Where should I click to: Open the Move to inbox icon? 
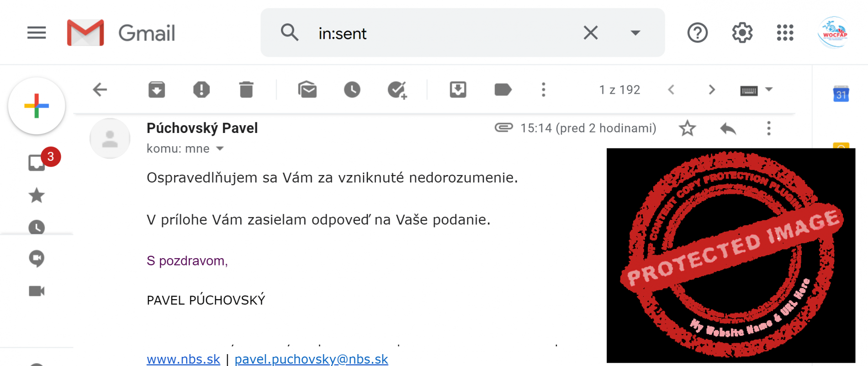tap(458, 90)
